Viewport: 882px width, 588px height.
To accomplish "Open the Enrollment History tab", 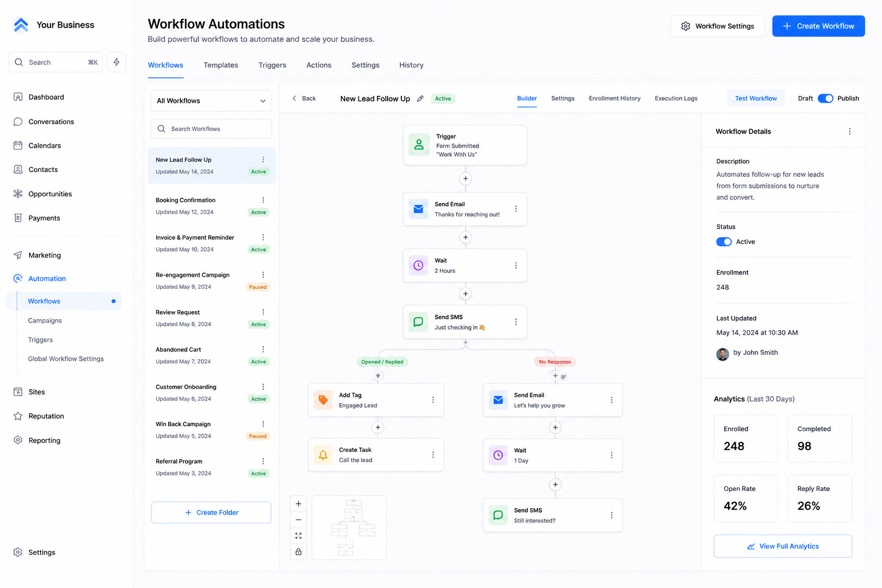I will pyautogui.click(x=614, y=99).
